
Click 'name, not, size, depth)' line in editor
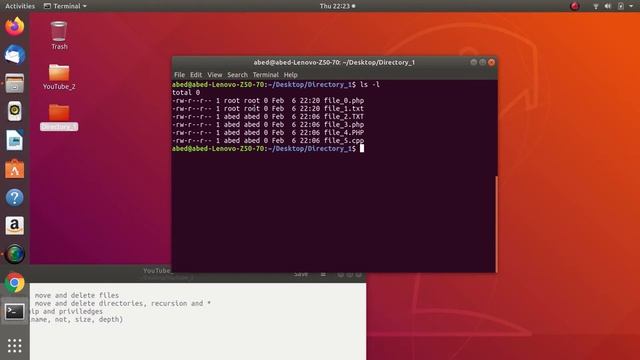click(77, 319)
